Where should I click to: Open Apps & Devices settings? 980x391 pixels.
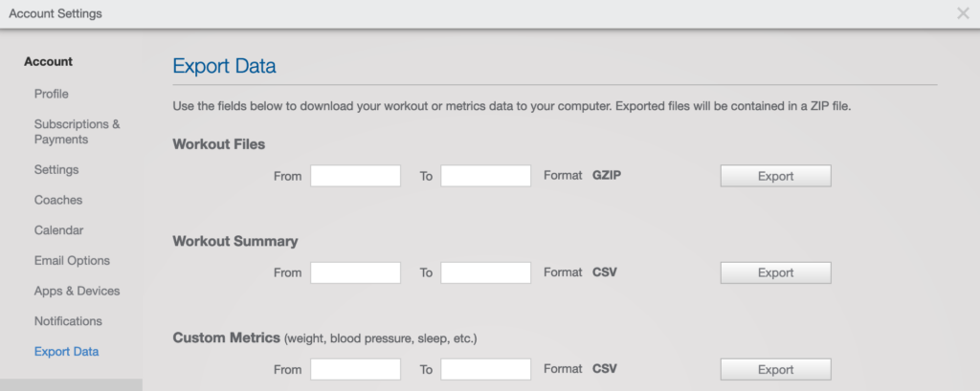(77, 291)
